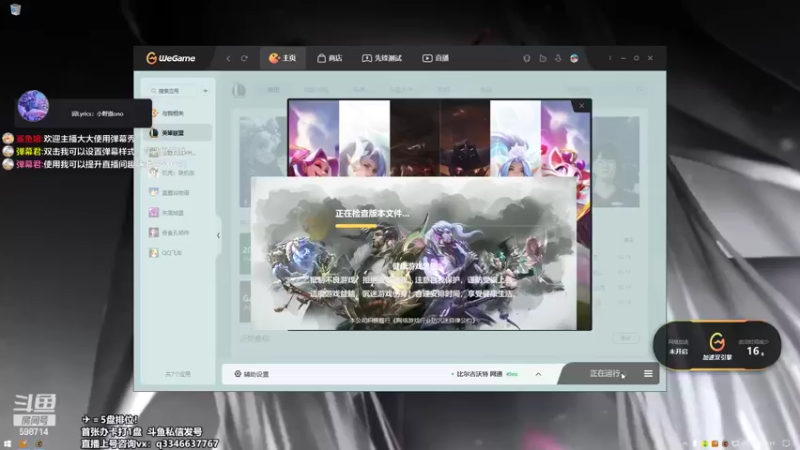
Task: Click the pink game icon above QQ飞车's neighbor
Action: click(x=154, y=212)
